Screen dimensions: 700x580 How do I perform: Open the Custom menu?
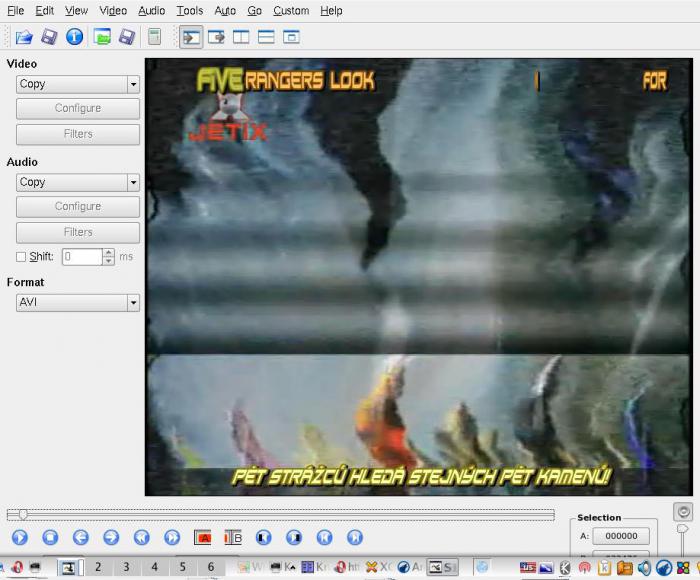tap(291, 11)
